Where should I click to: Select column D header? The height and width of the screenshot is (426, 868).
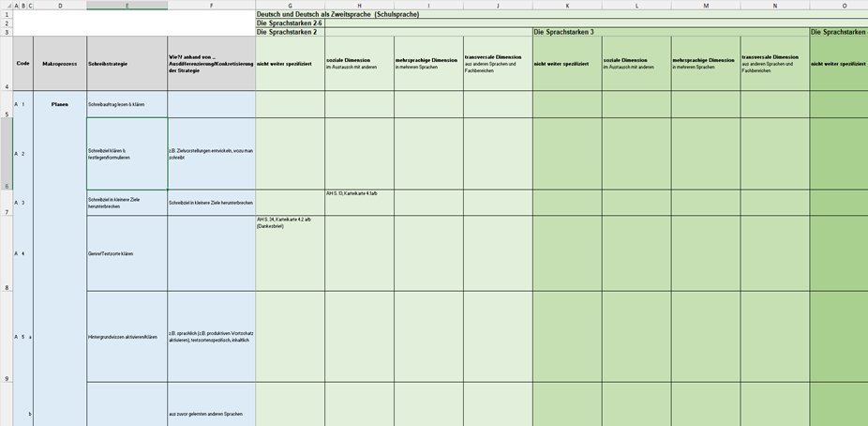pos(60,6)
